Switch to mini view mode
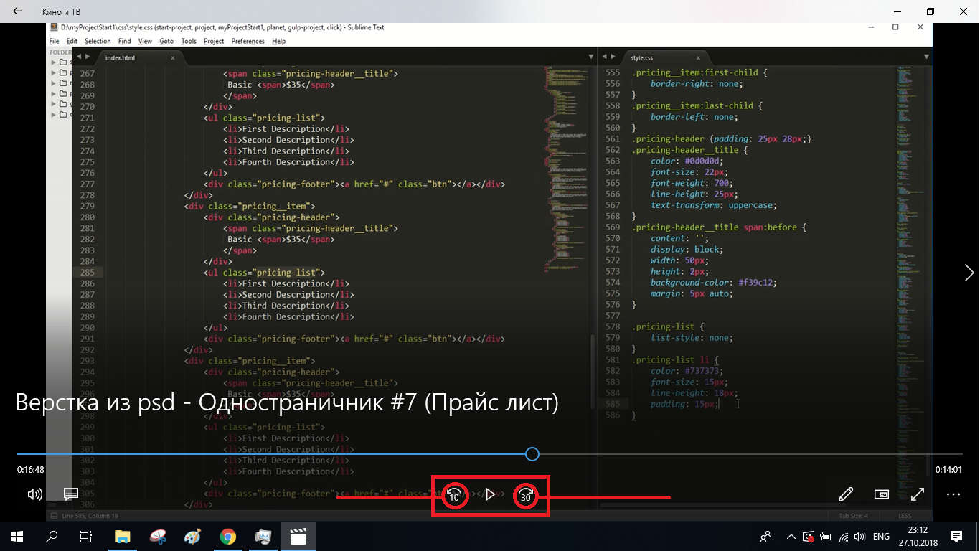980x551 pixels. coord(882,494)
